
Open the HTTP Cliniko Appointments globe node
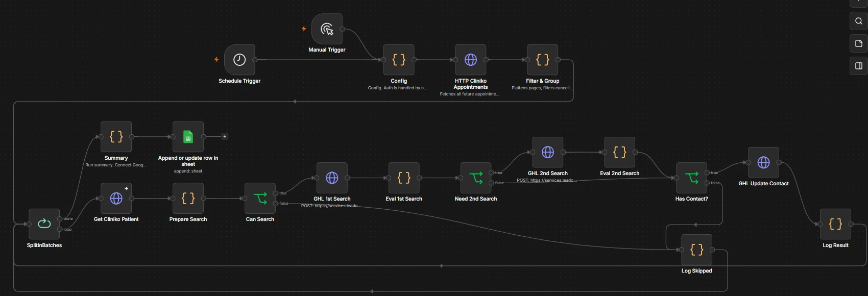[471, 60]
